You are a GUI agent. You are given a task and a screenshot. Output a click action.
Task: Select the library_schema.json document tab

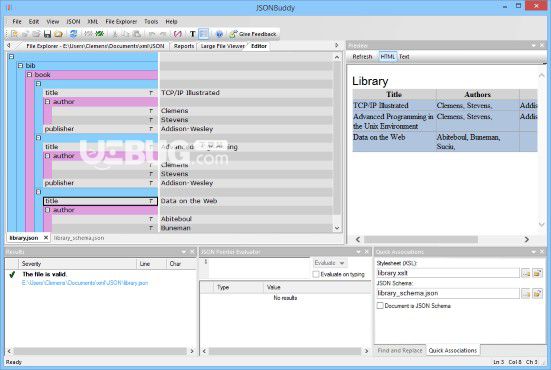pos(79,238)
